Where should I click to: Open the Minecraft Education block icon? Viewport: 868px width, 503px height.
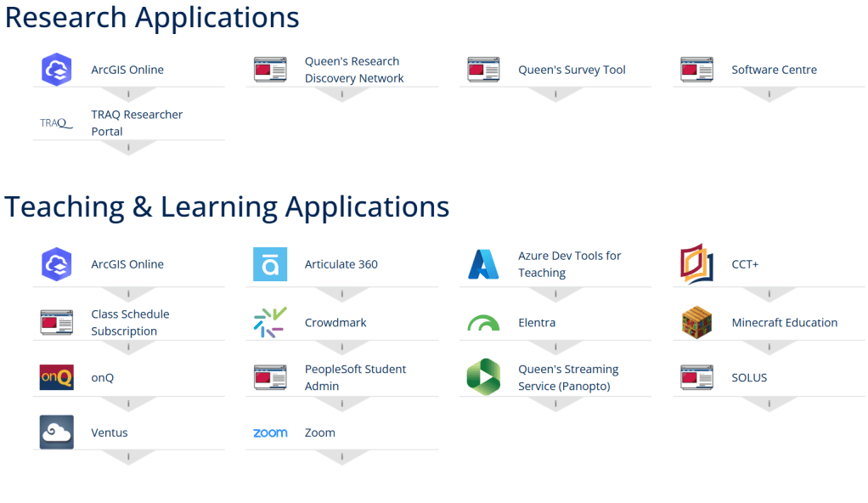(x=696, y=323)
